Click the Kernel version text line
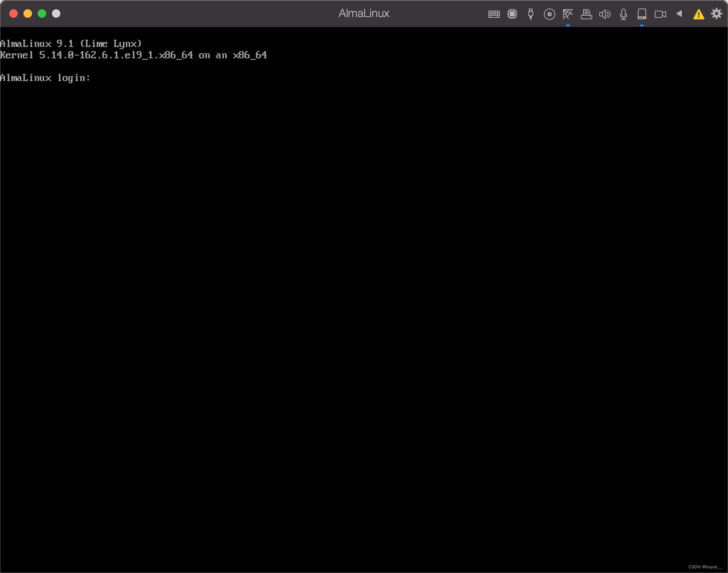This screenshot has width=728, height=573. (133, 55)
